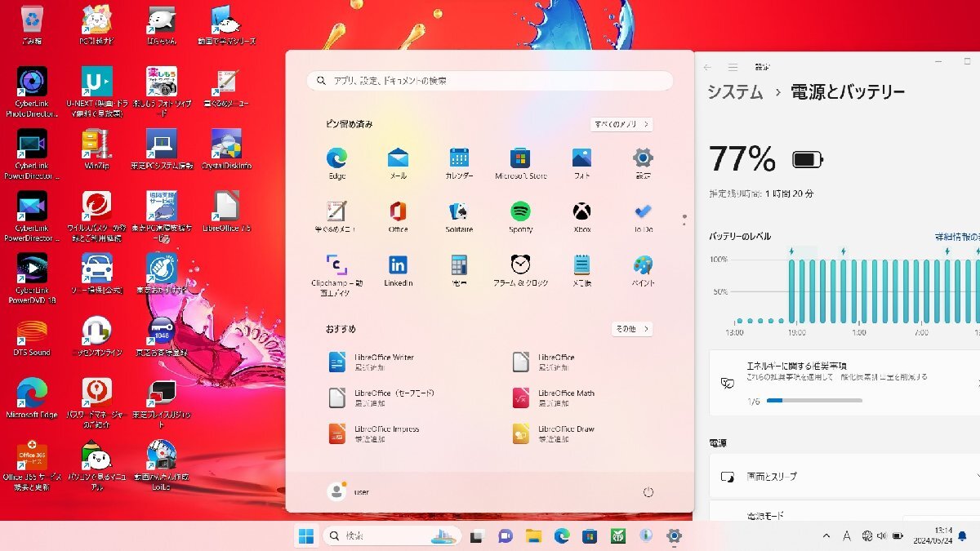This screenshot has width=980, height=551.
Task: Open the Calculator app
Action: 459,270
